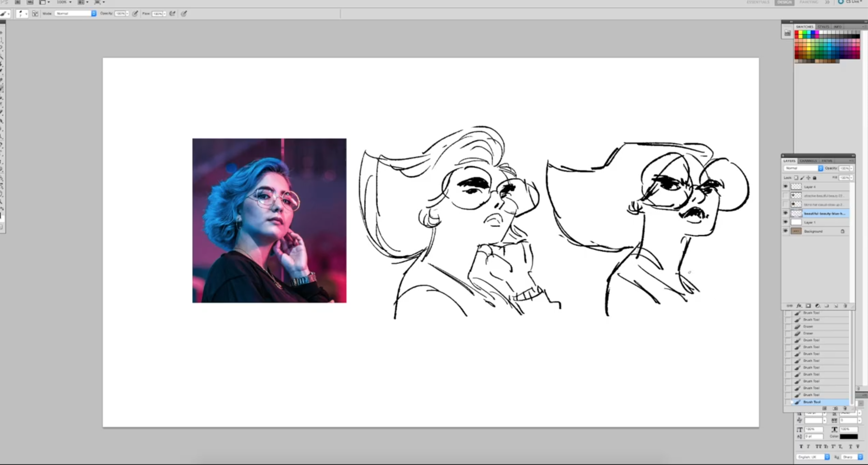Add a layer mask from Layers panel
Image resolution: width=868 pixels, height=465 pixels.
coord(808,306)
